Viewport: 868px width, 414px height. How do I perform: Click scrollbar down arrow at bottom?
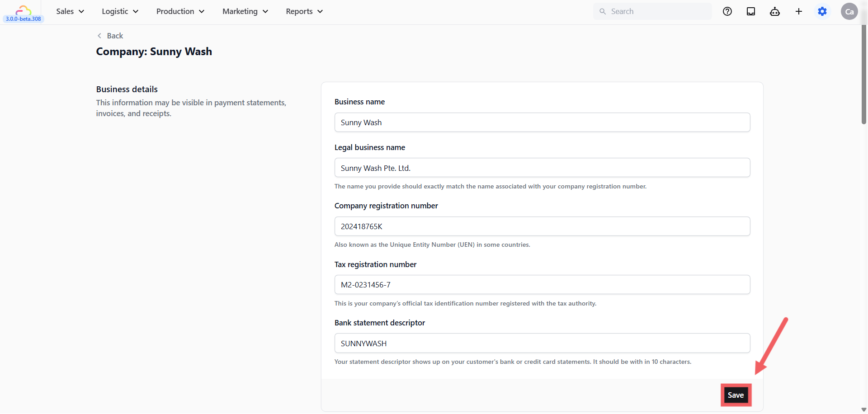pos(864,409)
